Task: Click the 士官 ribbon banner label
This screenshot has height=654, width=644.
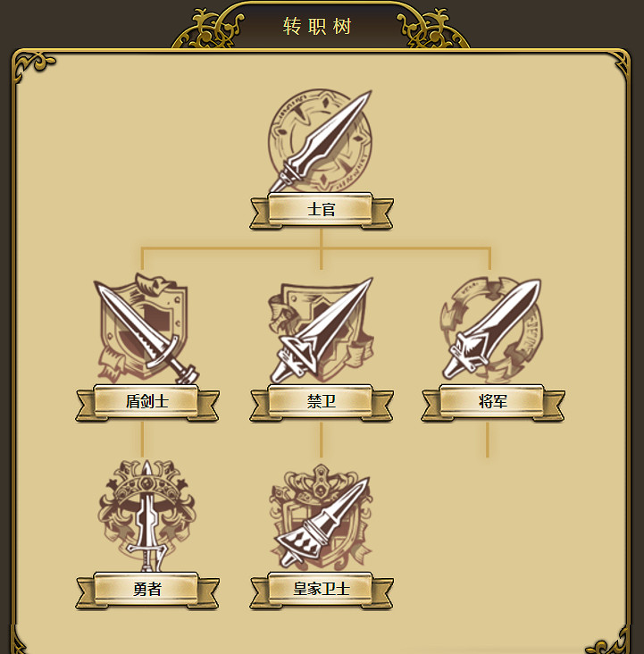Action: (322, 210)
